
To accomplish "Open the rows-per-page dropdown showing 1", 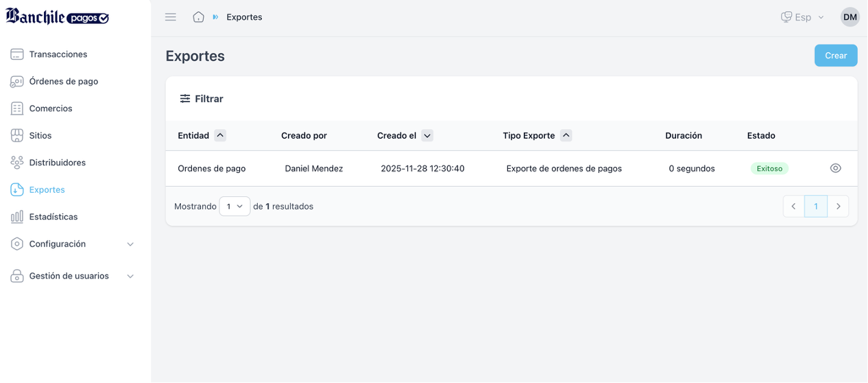I will click(x=234, y=207).
